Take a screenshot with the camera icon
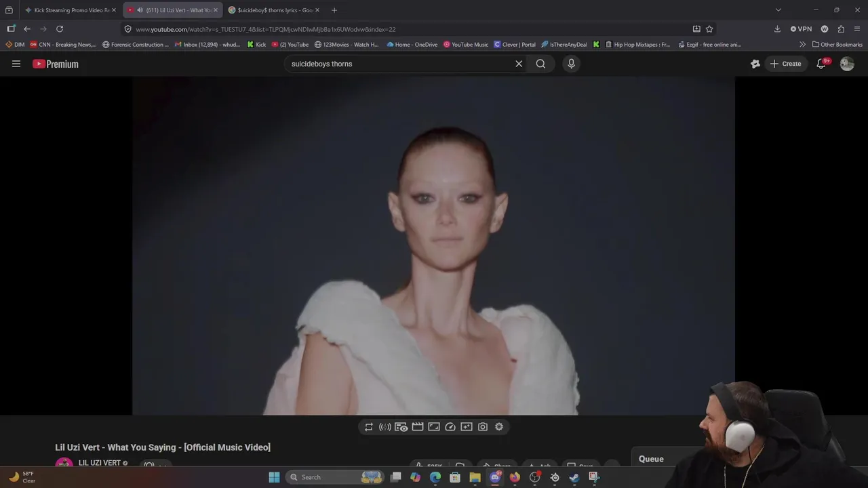 (483, 427)
